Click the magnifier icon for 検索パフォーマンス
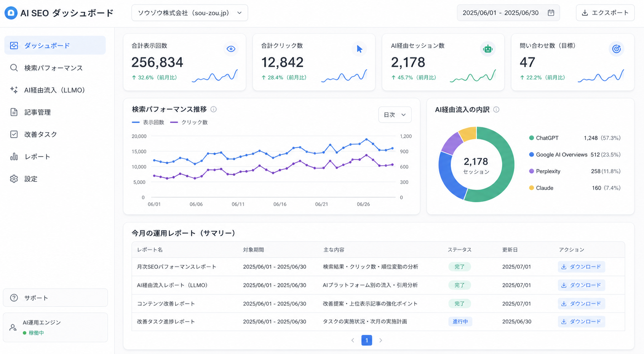This screenshot has height=354, width=644. [14, 68]
